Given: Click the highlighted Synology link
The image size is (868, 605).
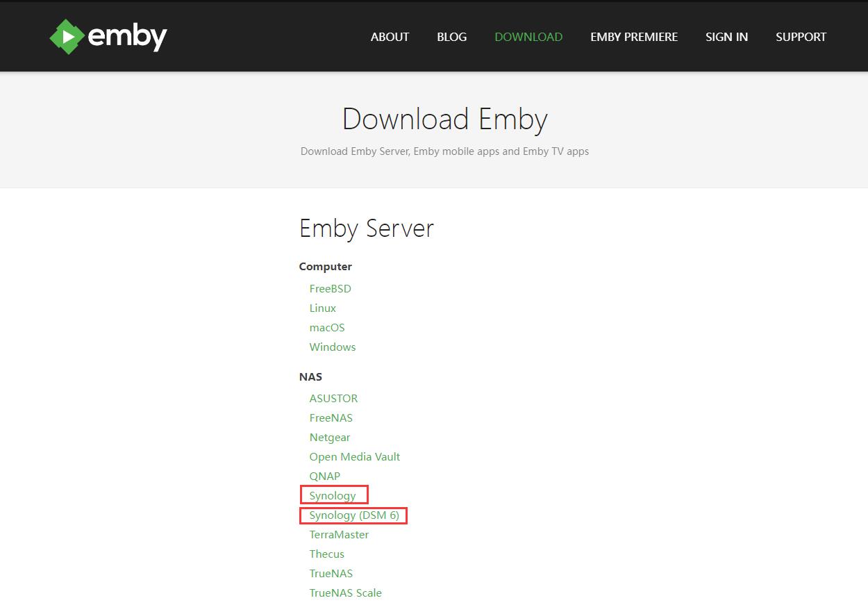Looking at the screenshot, I should tap(332, 495).
